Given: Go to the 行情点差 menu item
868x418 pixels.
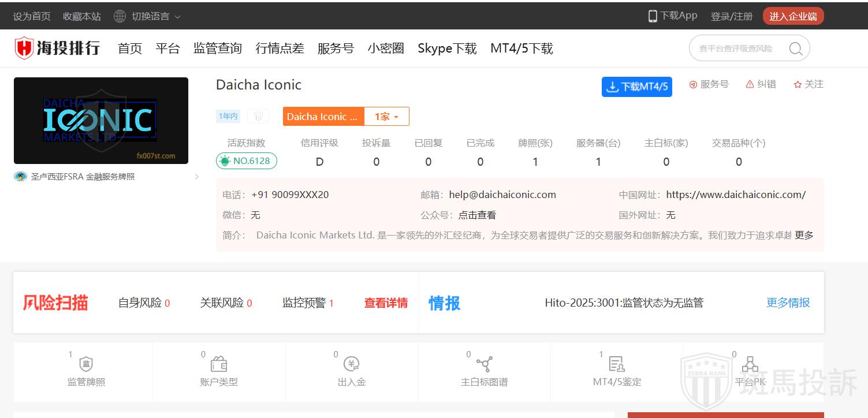Looking at the screenshot, I should coord(280,48).
